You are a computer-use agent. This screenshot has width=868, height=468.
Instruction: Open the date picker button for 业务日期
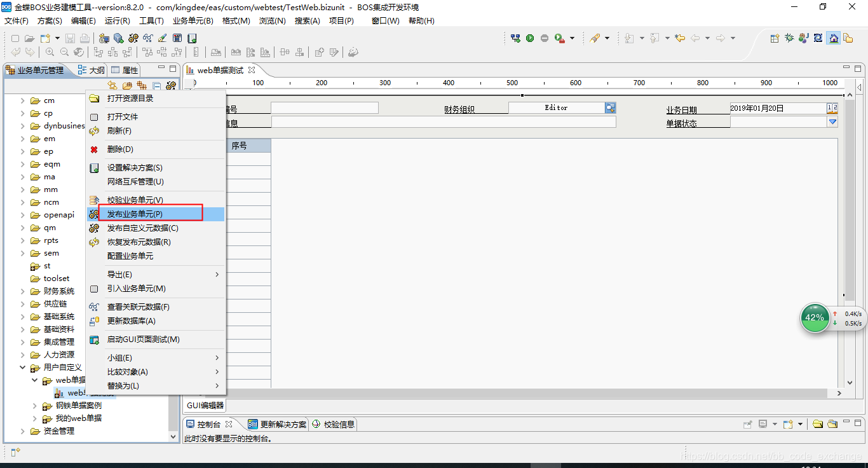(x=832, y=108)
